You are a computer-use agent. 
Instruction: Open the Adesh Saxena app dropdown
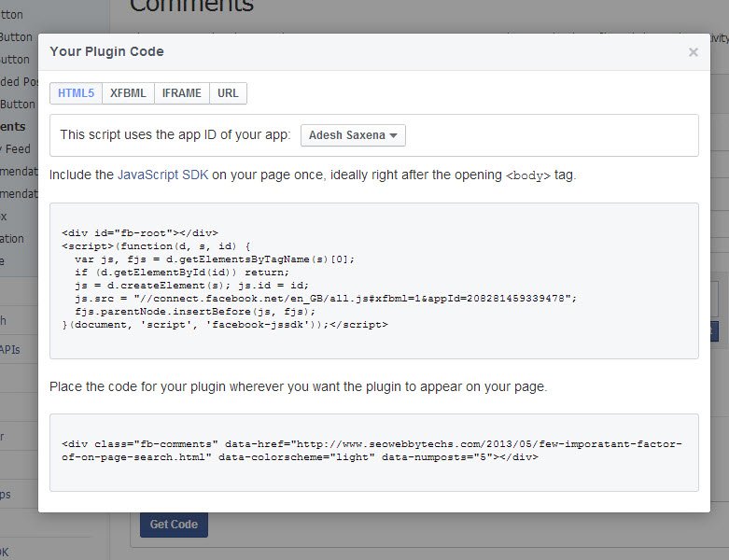point(353,135)
